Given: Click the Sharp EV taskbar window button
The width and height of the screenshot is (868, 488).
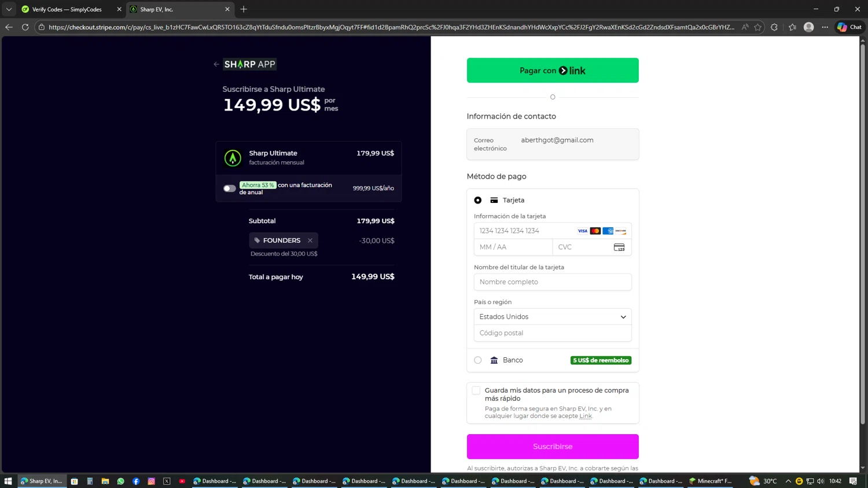Looking at the screenshot, I should tap(42, 481).
